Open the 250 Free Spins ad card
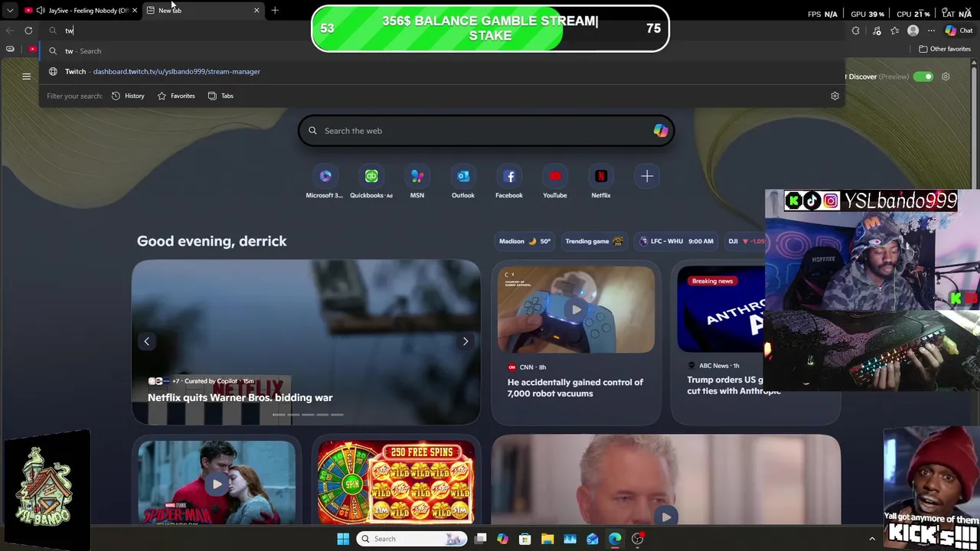 (x=396, y=482)
